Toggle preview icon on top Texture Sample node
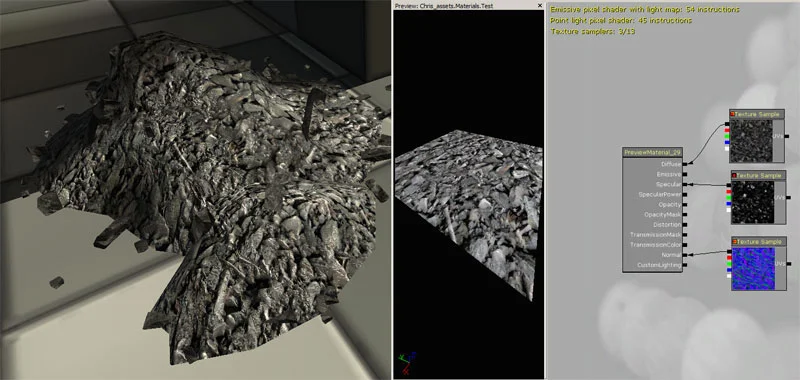This screenshot has width=800, height=380. tap(733, 114)
